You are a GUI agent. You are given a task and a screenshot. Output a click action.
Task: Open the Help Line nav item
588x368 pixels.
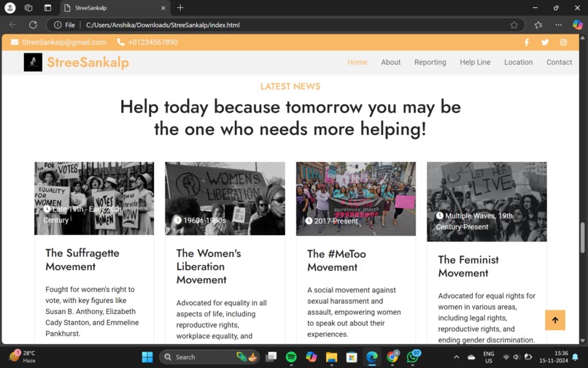475,62
